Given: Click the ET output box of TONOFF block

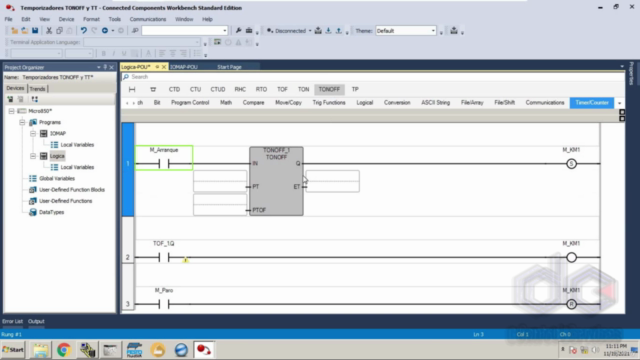Looking at the screenshot, I should 333,181.
